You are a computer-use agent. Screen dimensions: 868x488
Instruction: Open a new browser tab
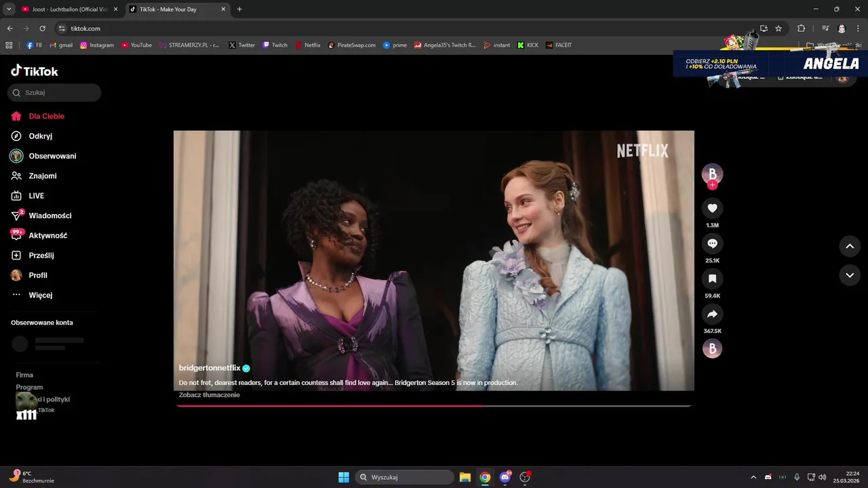tap(239, 9)
